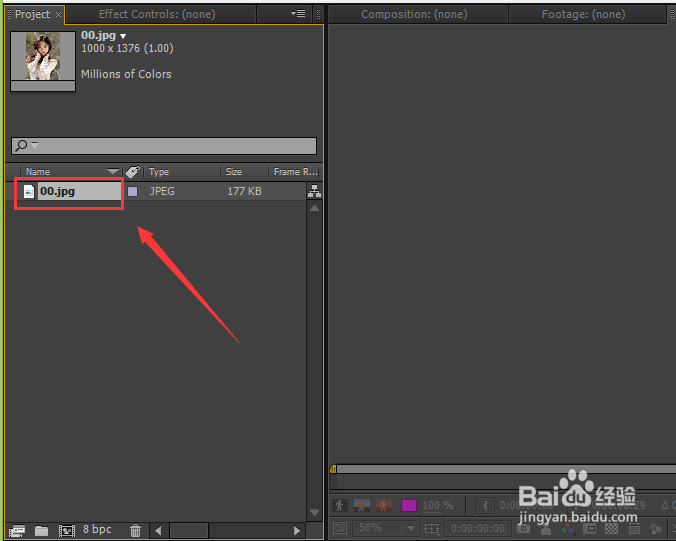Click the Frame R... column header

pos(295,172)
